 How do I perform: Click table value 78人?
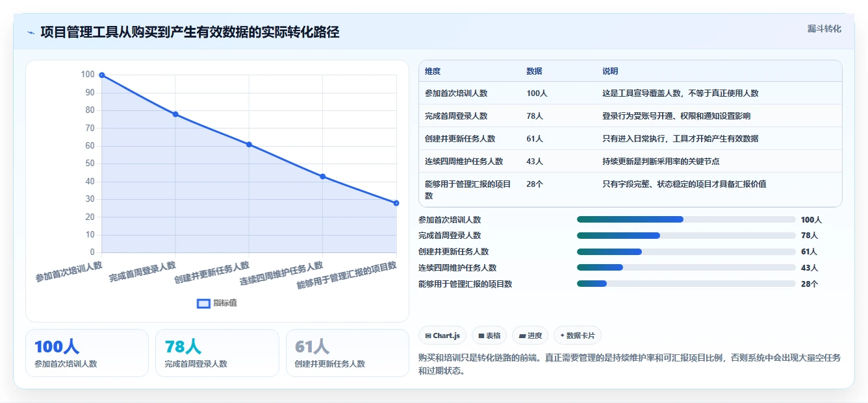click(535, 116)
